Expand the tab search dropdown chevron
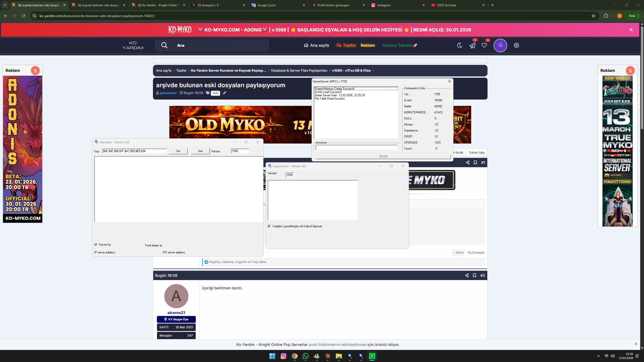The image size is (644, 362). (5, 5)
